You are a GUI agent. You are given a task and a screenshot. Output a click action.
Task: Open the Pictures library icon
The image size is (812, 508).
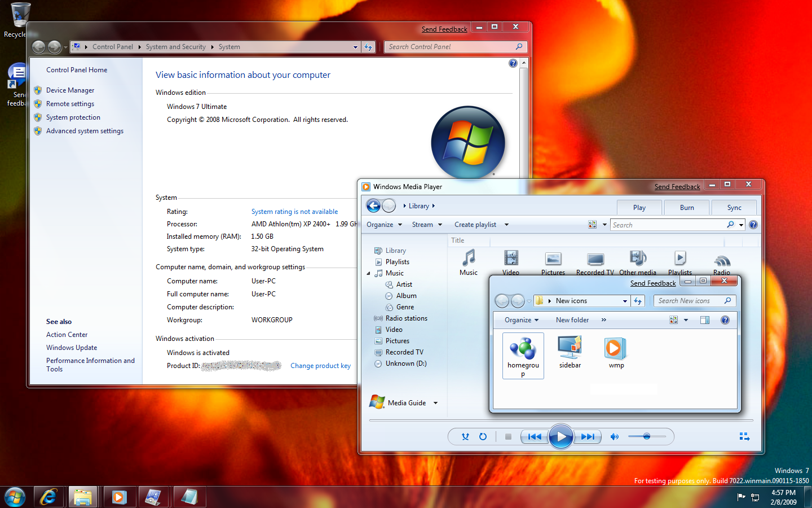[553, 263]
